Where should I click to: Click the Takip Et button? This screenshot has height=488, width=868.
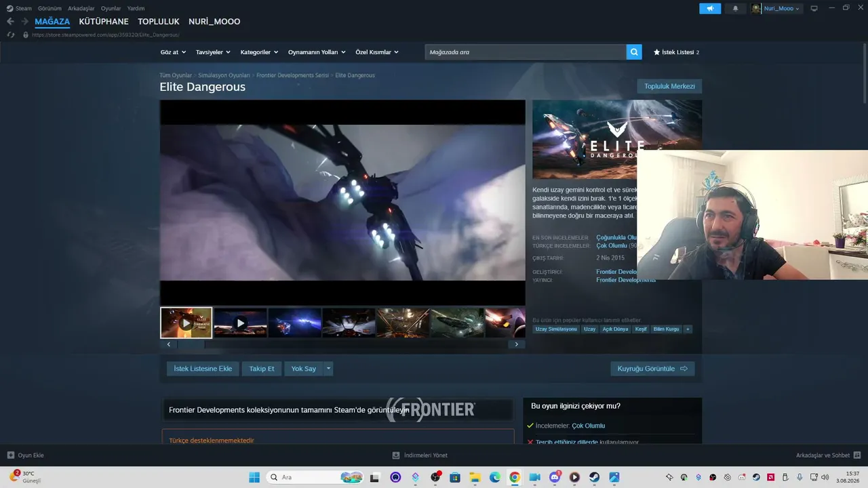coord(262,369)
